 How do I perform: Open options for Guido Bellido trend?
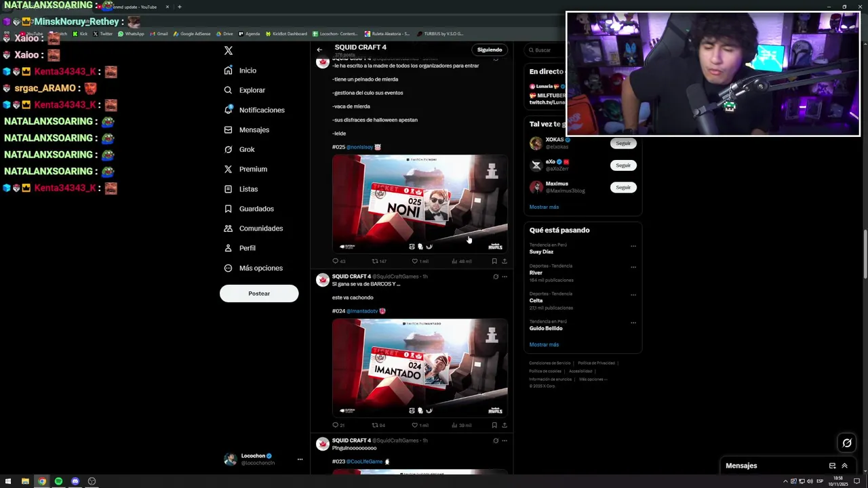633,323
